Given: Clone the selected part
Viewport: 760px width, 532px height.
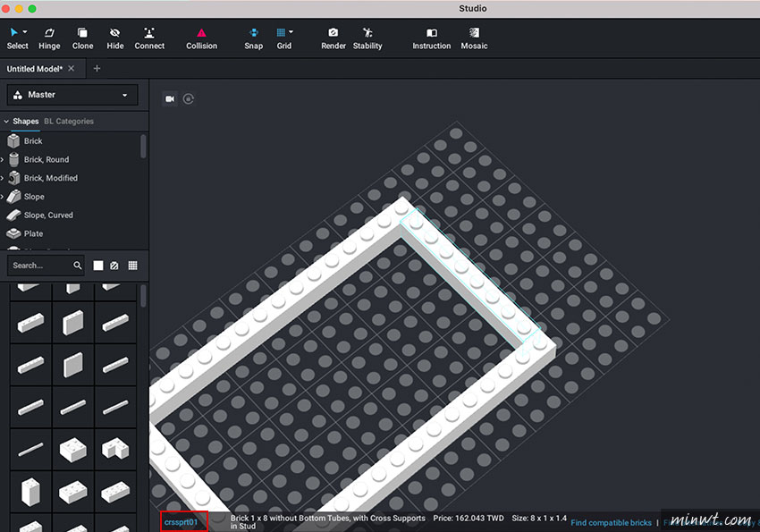Looking at the screenshot, I should pyautogui.click(x=82, y=38).
